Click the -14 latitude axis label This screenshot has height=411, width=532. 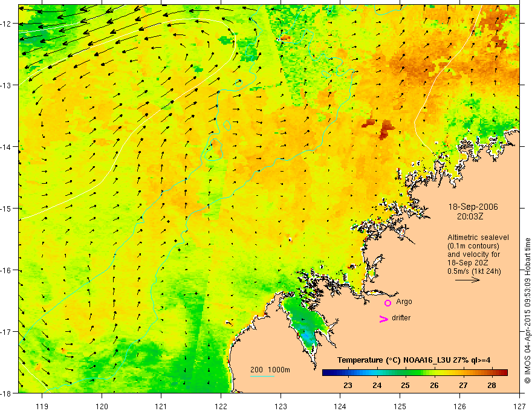[x=6, y=147]
